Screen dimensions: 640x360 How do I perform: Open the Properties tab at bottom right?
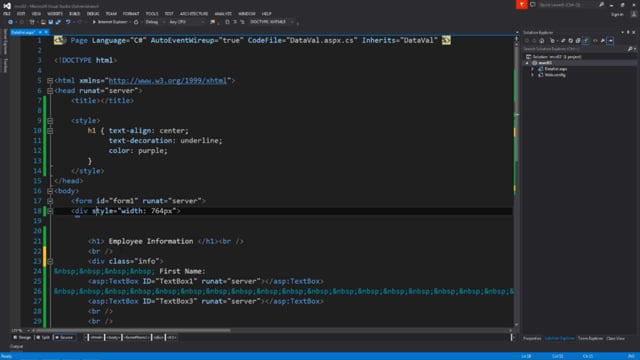pyautogui.click(x=532, y=338)
